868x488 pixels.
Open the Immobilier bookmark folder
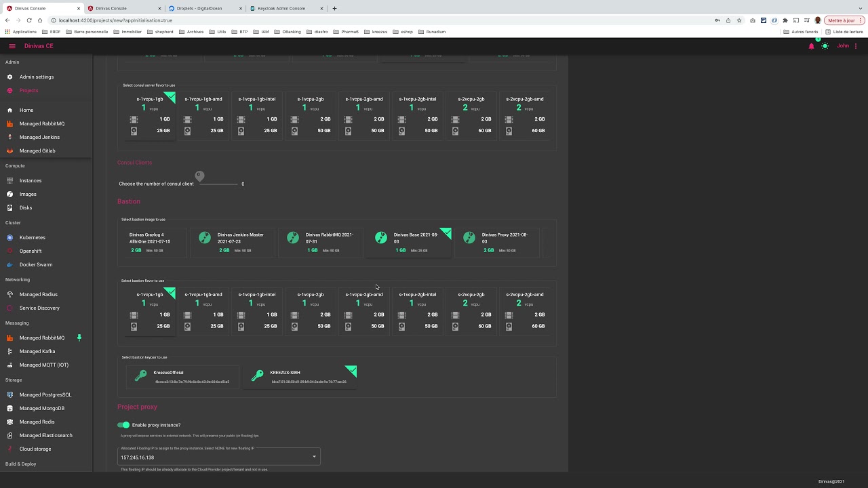[x=128, y=32]
